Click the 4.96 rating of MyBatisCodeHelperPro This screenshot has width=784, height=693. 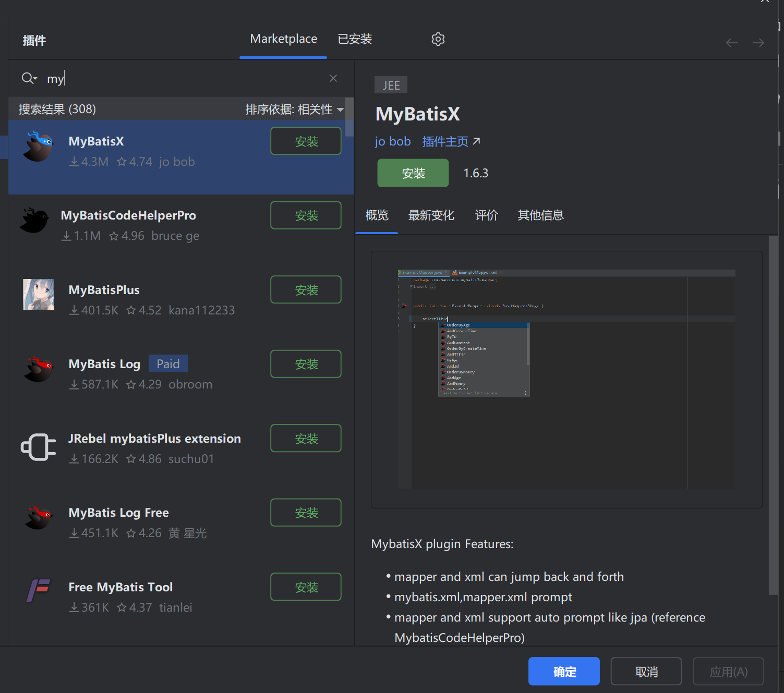point(127,236)
